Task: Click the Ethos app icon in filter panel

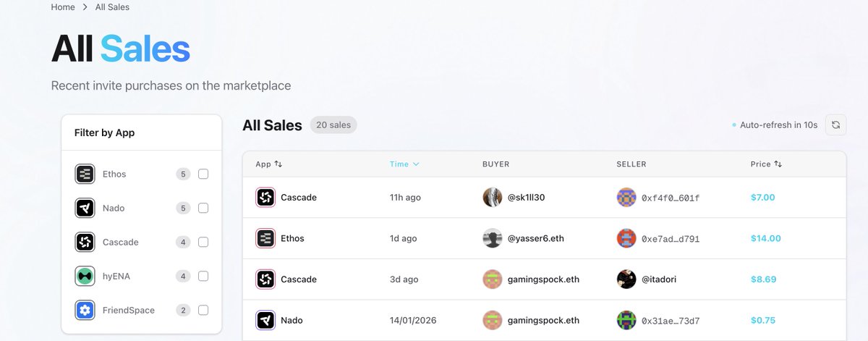Action: pyautogui.click(x=85, y=174)
